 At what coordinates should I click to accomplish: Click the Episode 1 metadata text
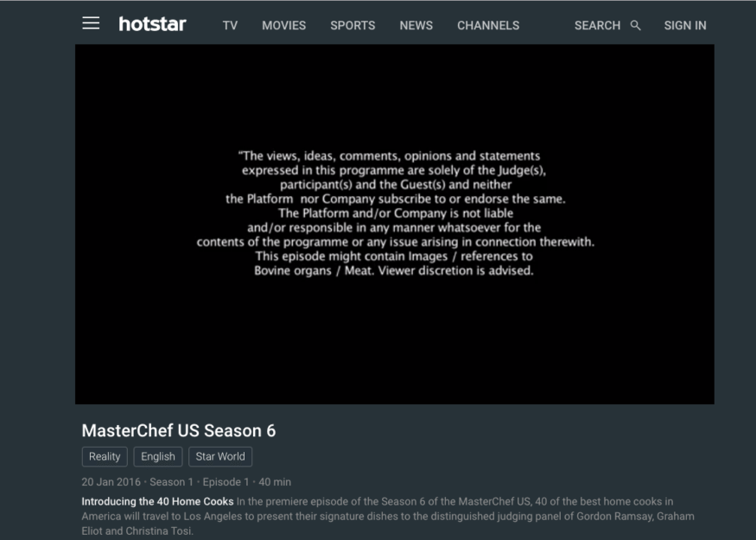tap(226, 482)
